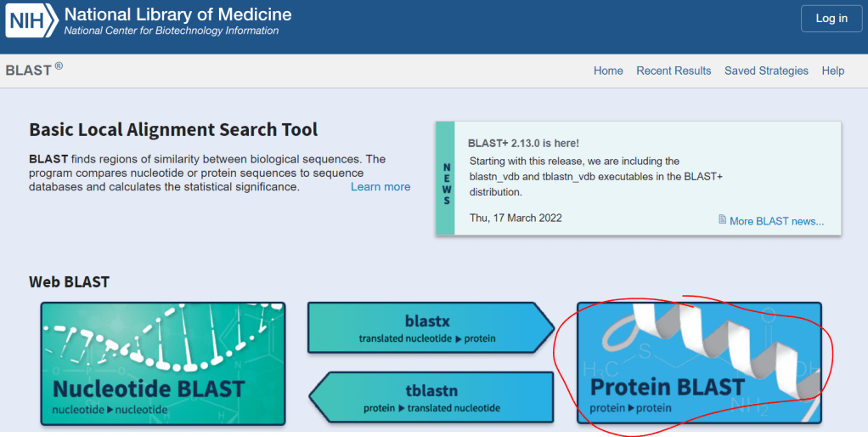Select the blastx arrow button
This screenshot has width=868, height=437.
pos(427,327)
